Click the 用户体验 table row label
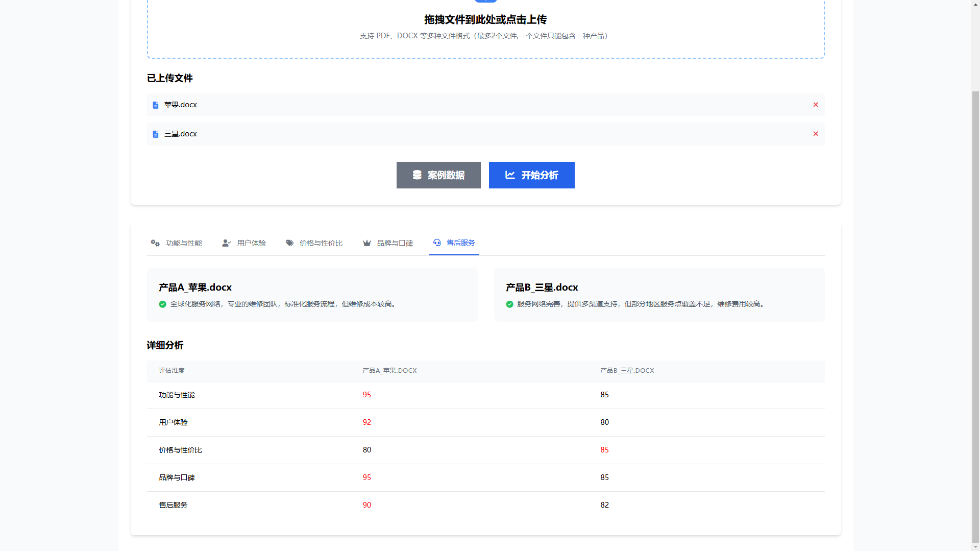The height and width of the screenshot is (551, 980). coord(173,422)
